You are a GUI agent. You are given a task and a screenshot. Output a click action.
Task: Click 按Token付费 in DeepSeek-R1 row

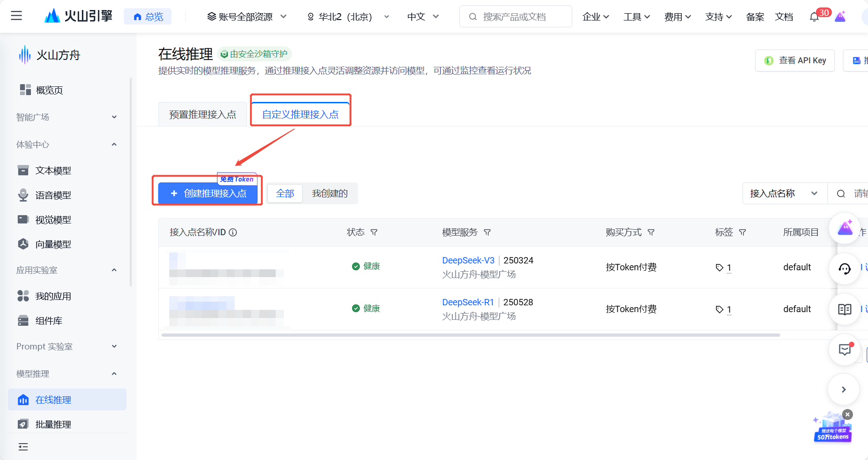tap(631, 309)
